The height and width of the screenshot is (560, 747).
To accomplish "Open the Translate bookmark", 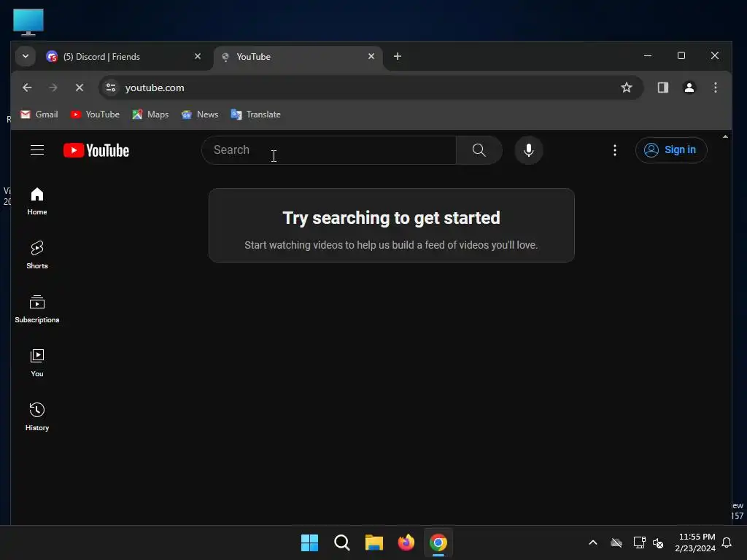I will coord(256,114).
